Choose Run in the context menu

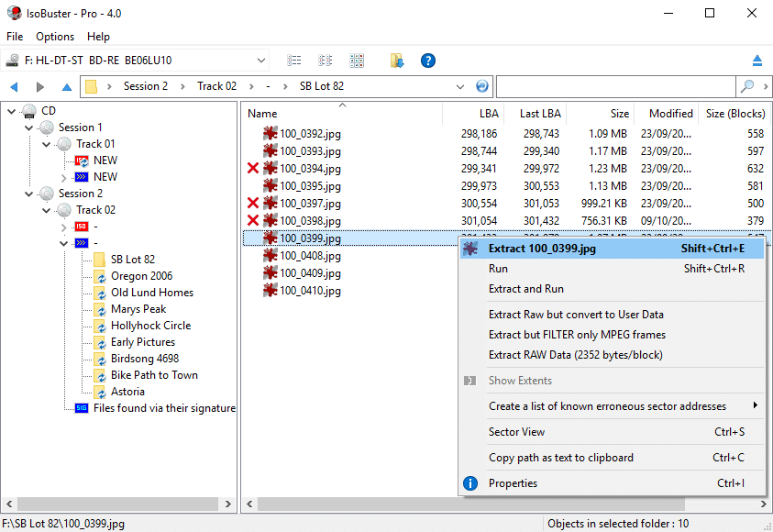click(x=612, y=269)
